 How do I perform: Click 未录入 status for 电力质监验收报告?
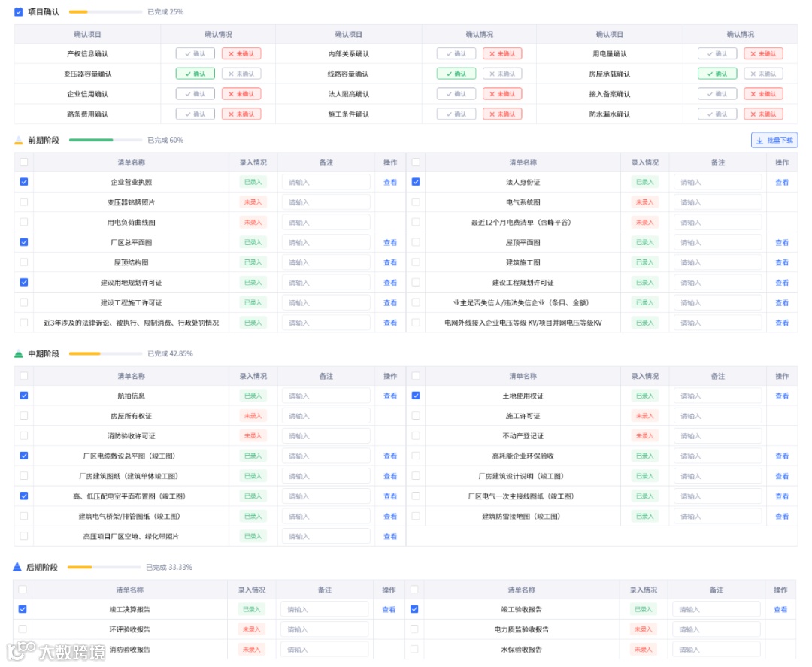pos(643,629)
